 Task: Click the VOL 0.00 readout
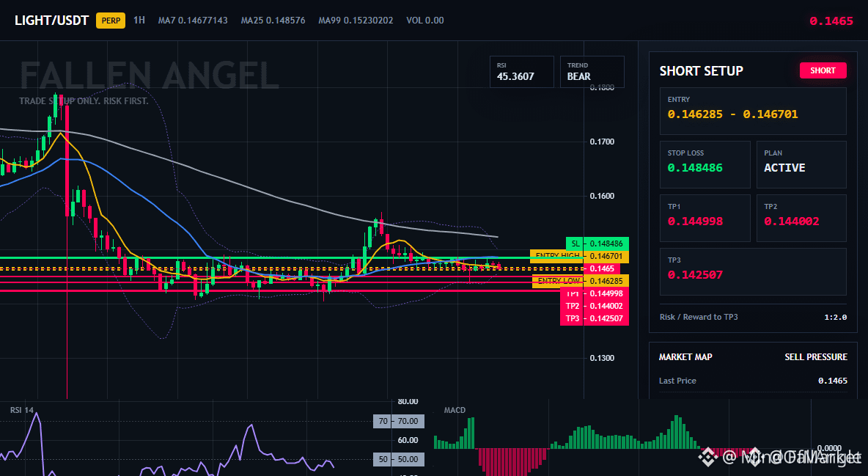click(x=424, y=21)
